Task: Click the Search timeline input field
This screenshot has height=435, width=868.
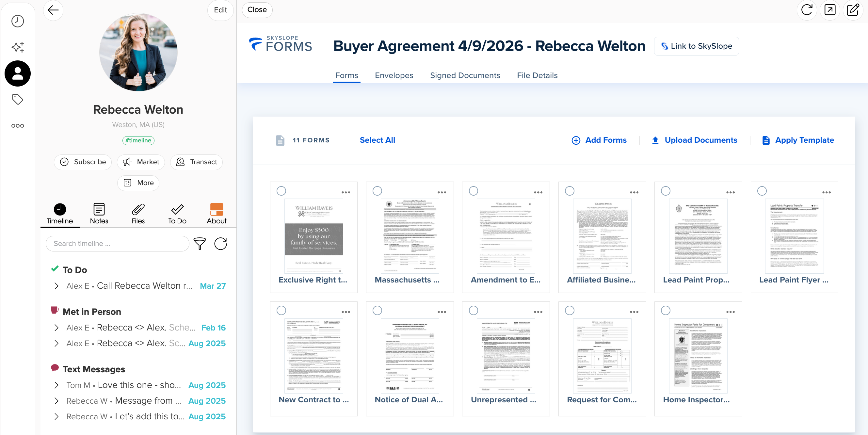Action: tap(117, 244)
